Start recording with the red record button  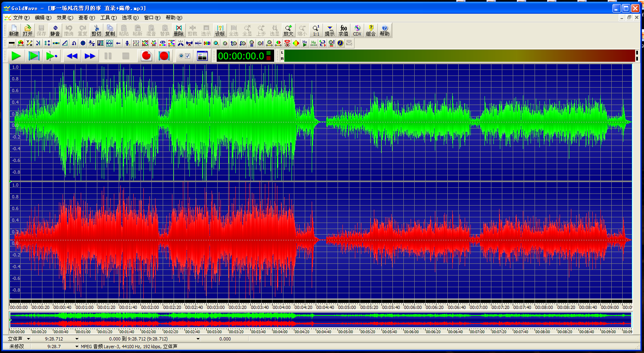(147, 56)
